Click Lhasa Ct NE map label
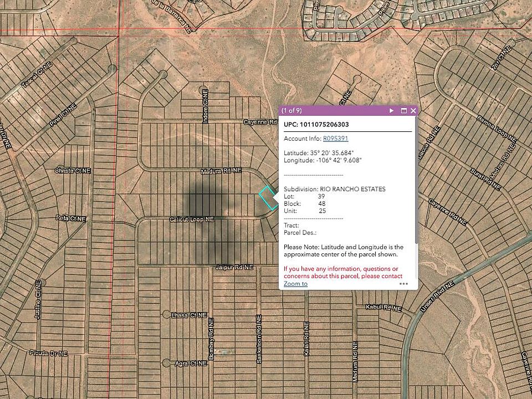Viewport: 532px width, 399px height. point(189,315)
